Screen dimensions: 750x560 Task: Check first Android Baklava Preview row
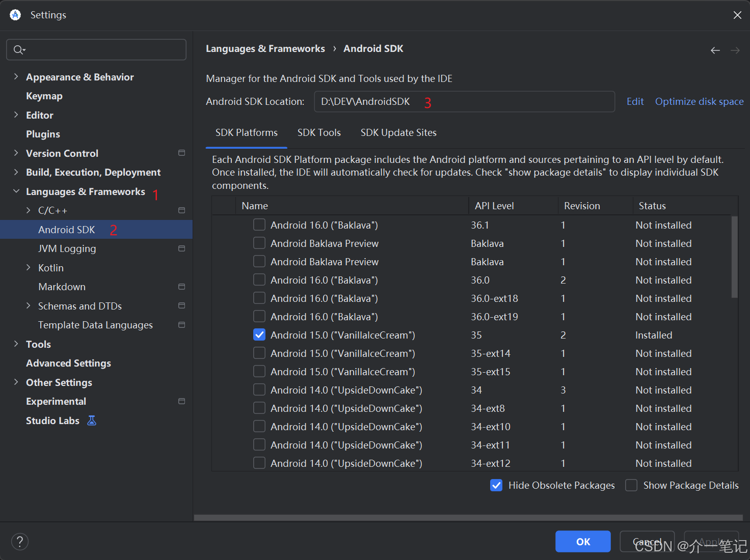[x=259, y=243]
